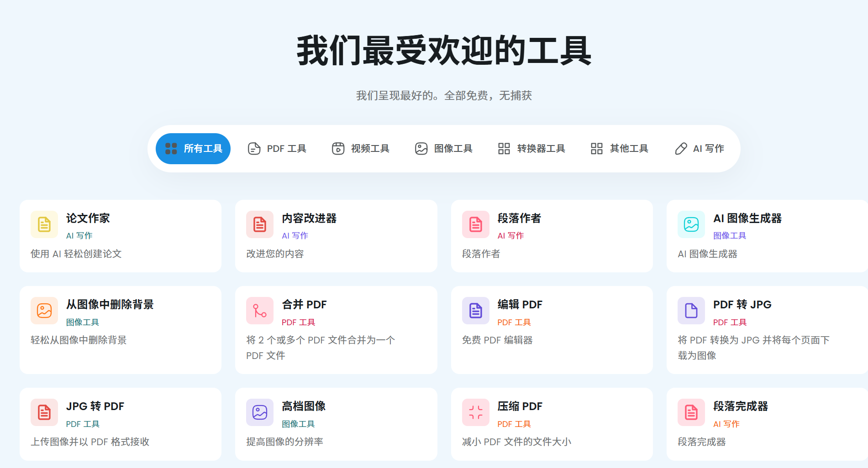Click the 论文作家 yellow document icon
868x468 pixels.
44,224
